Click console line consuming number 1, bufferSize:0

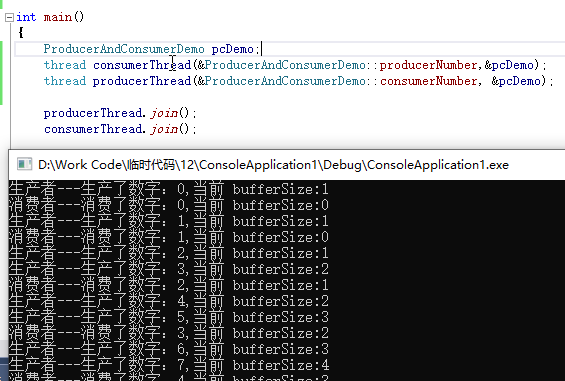pyautogui.click(x=169, y=237)
